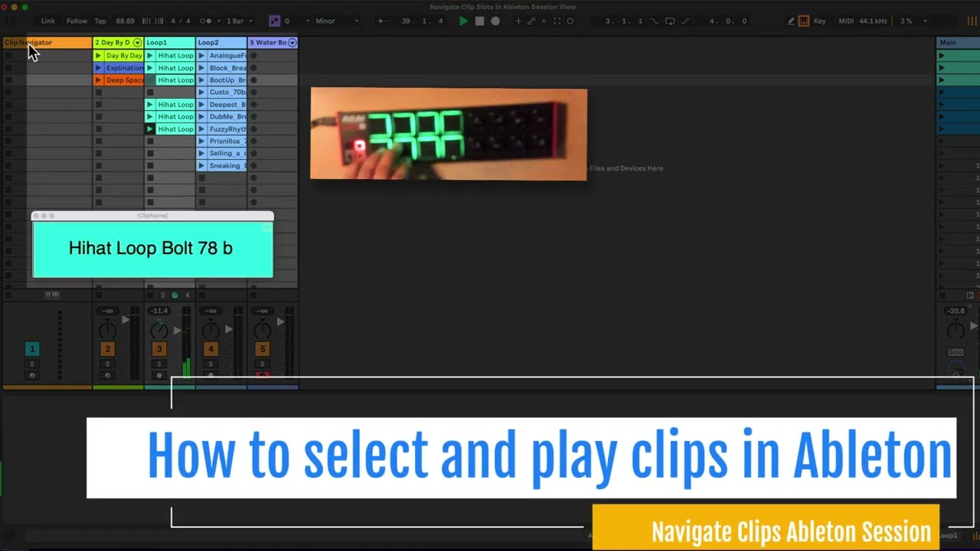Click the Tap tempo button
This screenshot has height=551, width=980.
pos(100,21)
